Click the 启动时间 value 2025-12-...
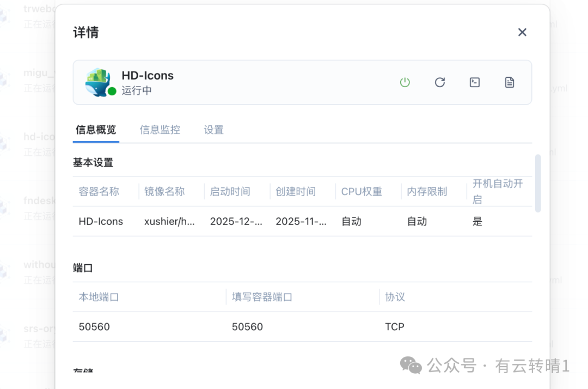The width and height of the screenshot is (588, 389). [236, 221]
